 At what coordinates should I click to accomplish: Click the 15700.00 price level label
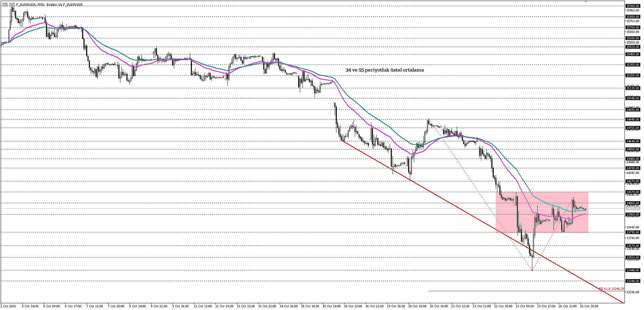coord(633,28)
